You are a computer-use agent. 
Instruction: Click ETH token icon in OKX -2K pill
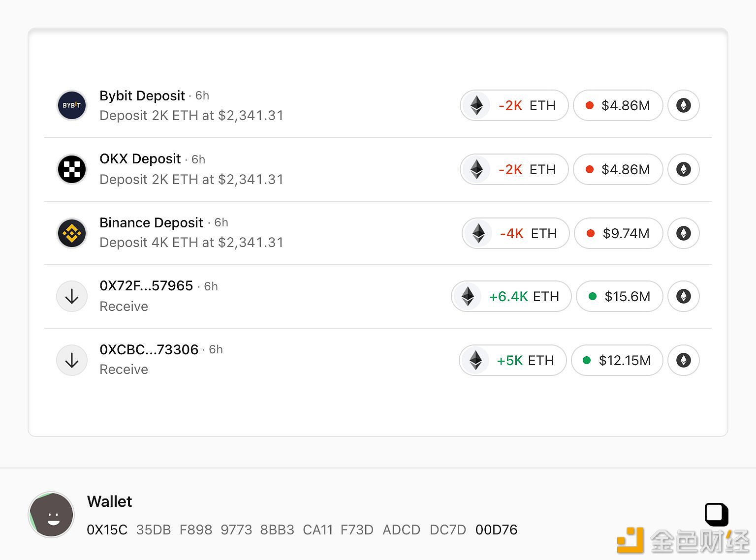(476, 169)
